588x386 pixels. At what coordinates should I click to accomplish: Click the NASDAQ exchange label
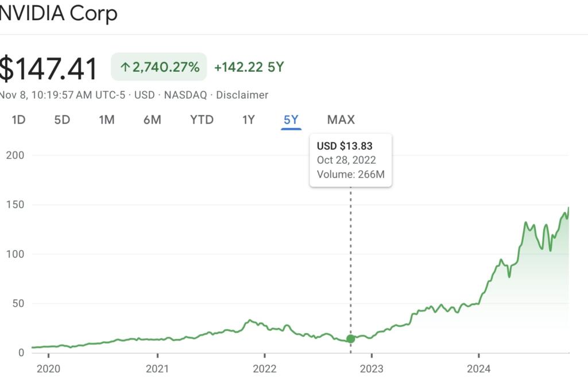pos(185,95)
